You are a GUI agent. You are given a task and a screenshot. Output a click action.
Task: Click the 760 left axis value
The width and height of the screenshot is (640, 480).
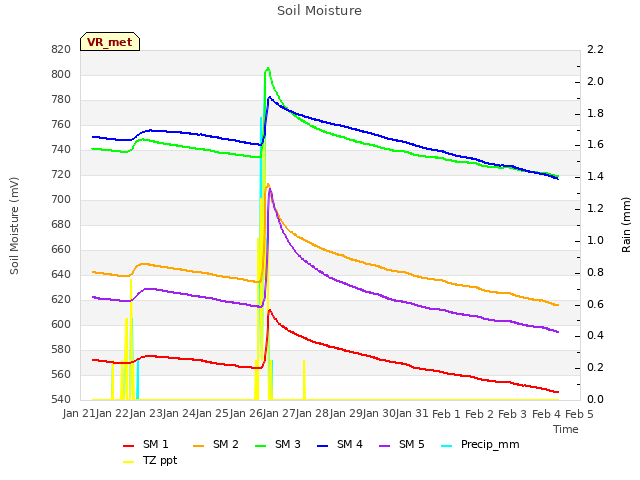61,124
